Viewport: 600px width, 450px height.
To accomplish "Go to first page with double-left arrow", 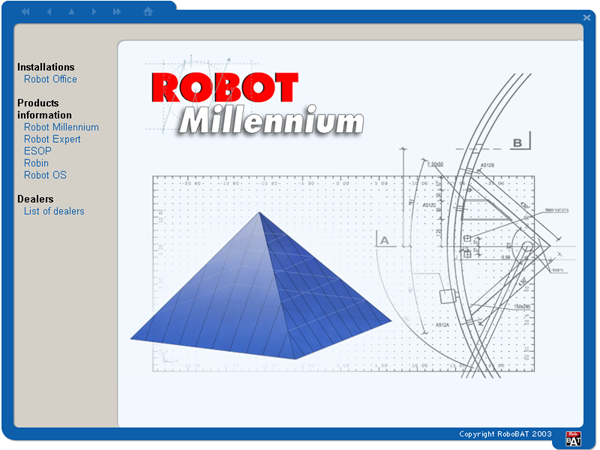I will tap(25, 12).
